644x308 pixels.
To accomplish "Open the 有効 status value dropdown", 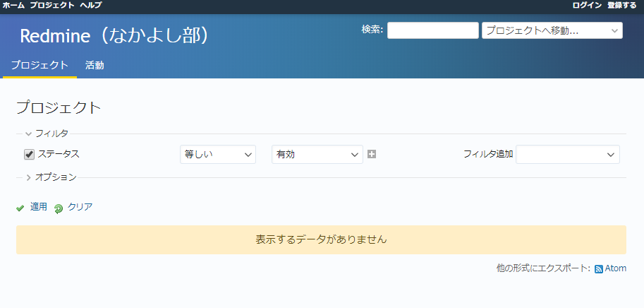I will pos(317,154).
